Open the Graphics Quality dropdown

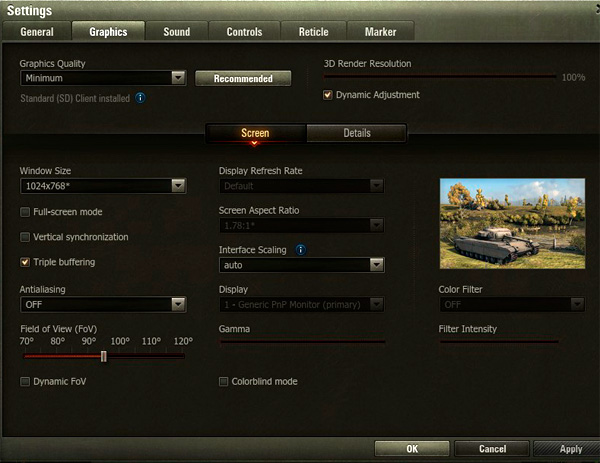pos(103,78)
